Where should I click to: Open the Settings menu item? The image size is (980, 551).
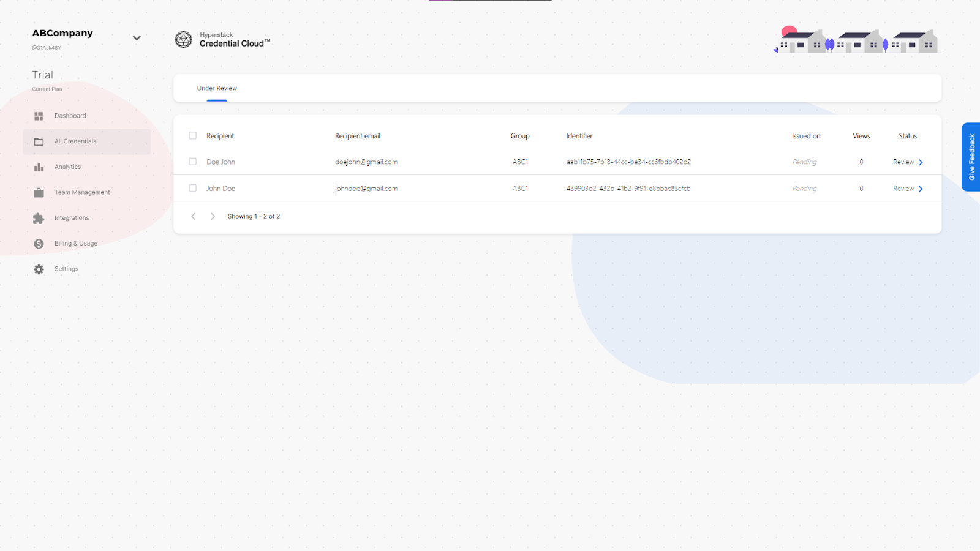click(87, 269)
